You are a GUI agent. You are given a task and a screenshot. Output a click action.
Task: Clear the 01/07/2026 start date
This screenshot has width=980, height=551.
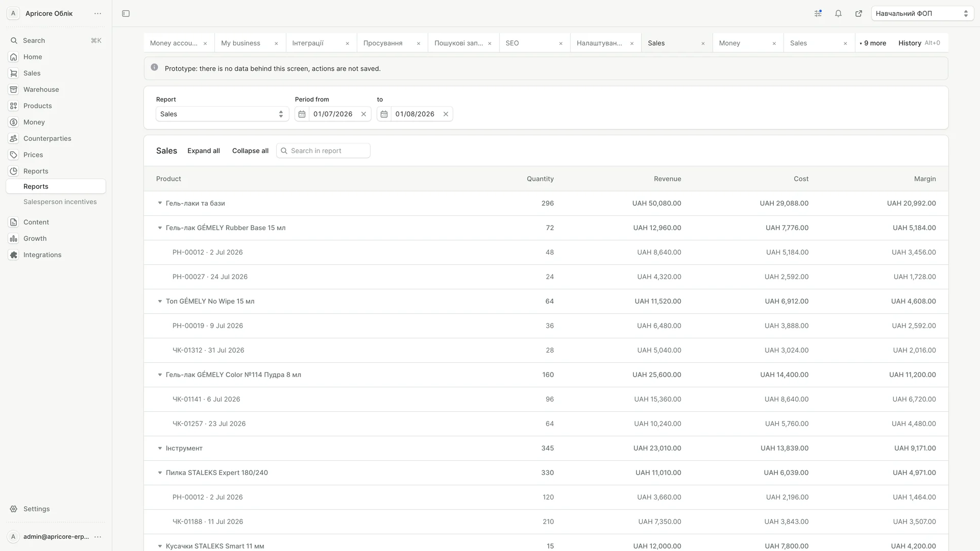[x=363, y=114]
